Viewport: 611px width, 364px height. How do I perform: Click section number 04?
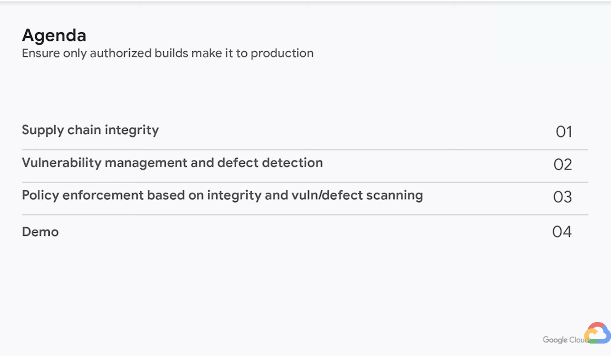pyautogui.click(x=562, y=232)
